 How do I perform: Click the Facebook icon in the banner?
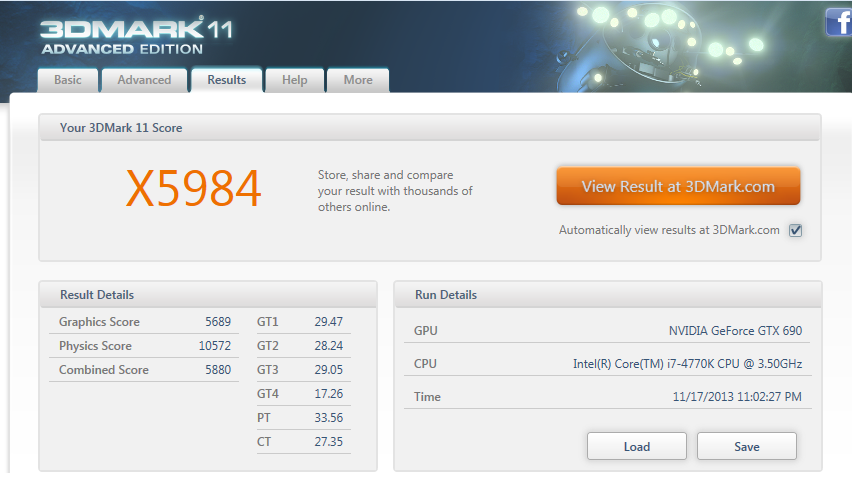838,23
